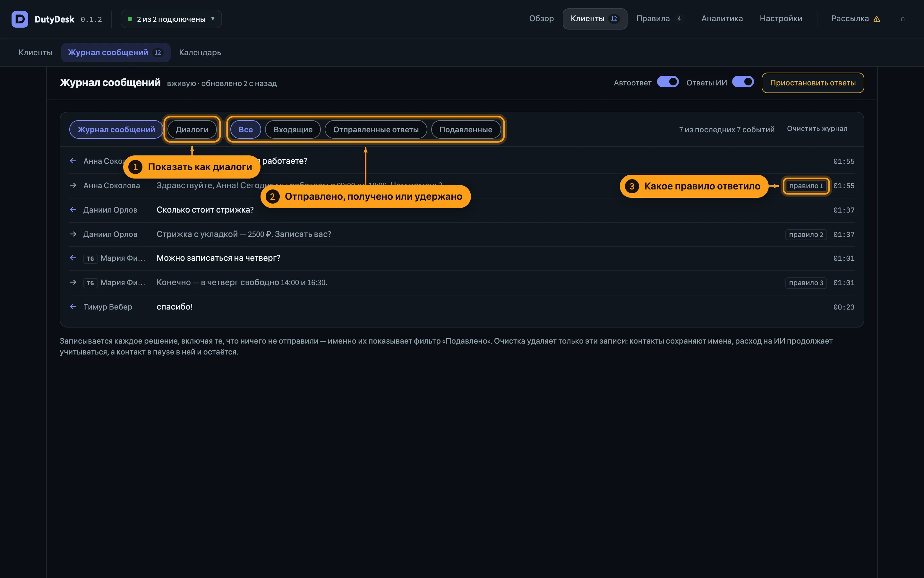Viewport: 924px width, 578px height.
Task: Select the Все filter
Action: [245, 130]
